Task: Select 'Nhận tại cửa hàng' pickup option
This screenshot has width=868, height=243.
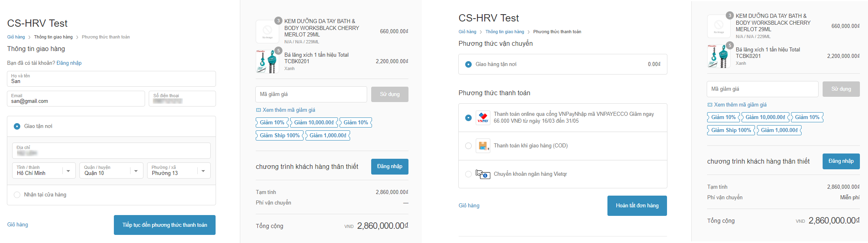Action: [17, 195]
